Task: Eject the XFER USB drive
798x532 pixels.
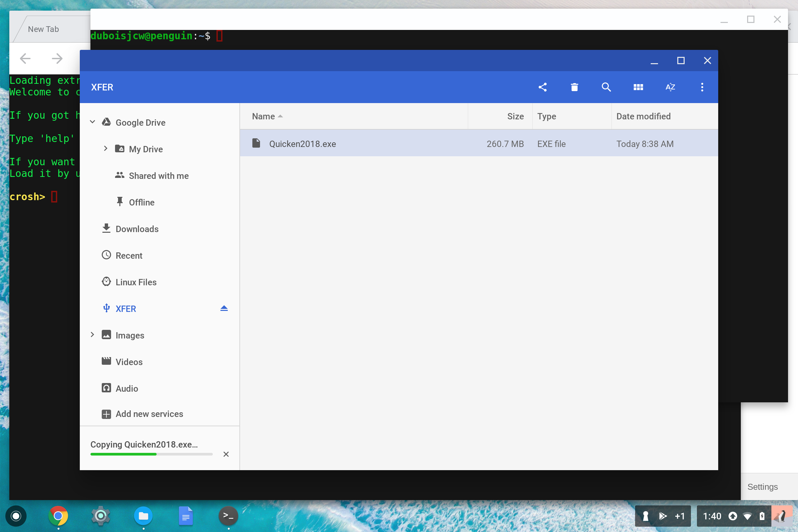Action: pos(224,309)
